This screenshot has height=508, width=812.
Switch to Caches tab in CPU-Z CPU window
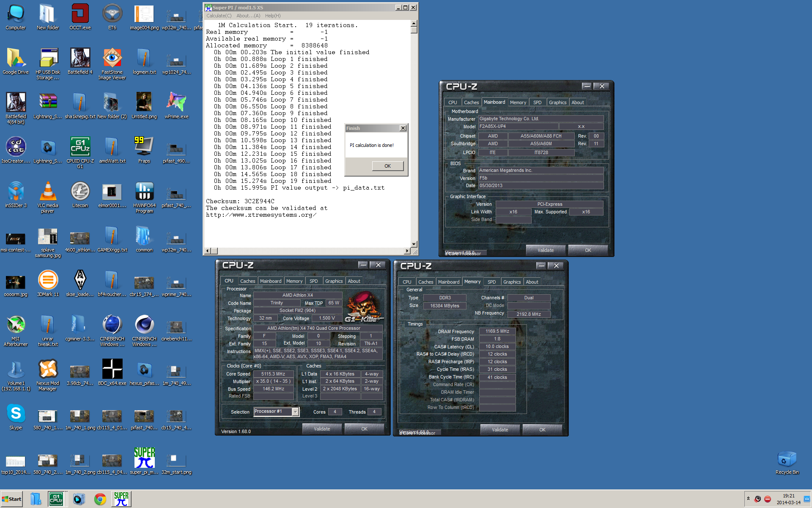[x=247, y=281]
